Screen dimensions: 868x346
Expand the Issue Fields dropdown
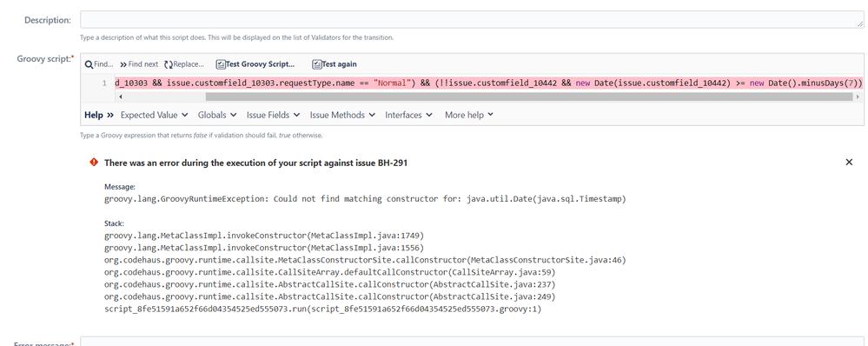(274, 115)
